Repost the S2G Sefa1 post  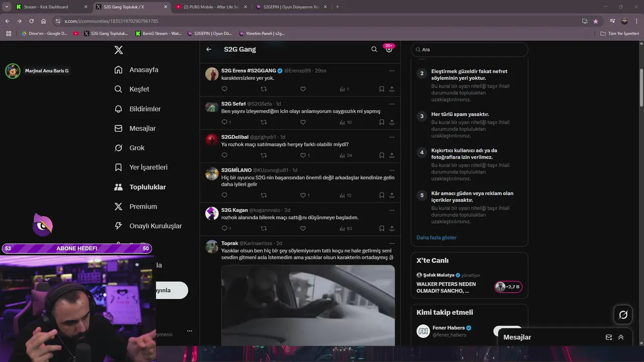click(264, 122)
